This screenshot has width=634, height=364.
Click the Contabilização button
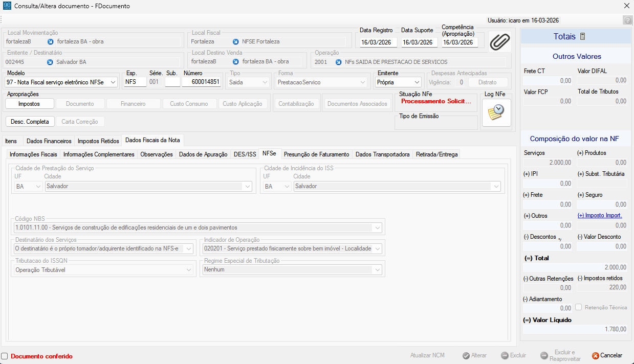click(x=296, y=104)
